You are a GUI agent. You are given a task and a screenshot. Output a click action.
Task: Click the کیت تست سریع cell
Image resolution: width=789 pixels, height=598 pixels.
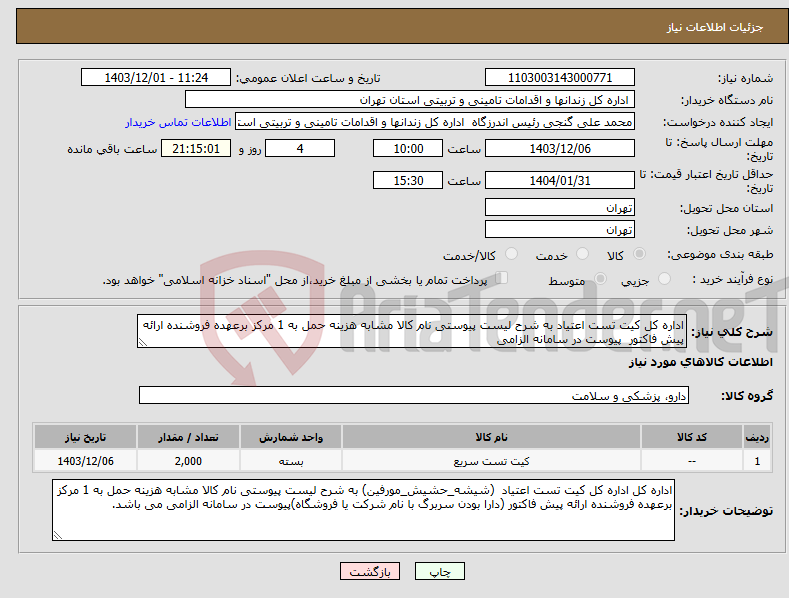(491, 461)
